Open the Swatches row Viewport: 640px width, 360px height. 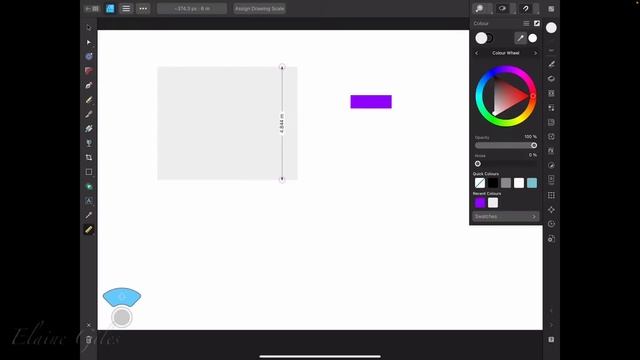pos(506,216)
